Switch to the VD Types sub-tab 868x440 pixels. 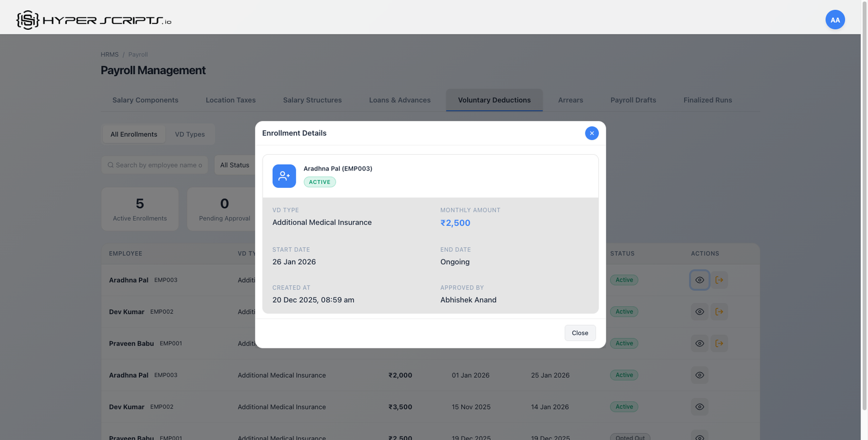[190, 135]
